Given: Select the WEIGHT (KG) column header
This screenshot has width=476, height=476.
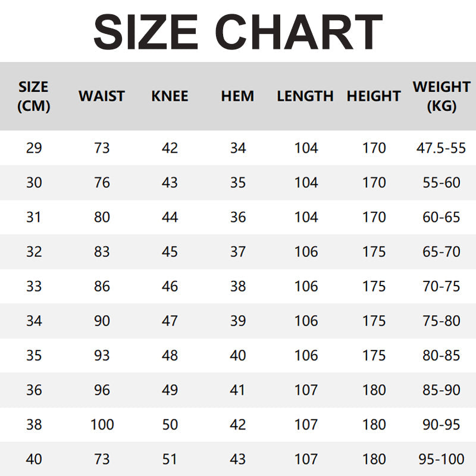Looking at the screenshot, I should 441,96.
